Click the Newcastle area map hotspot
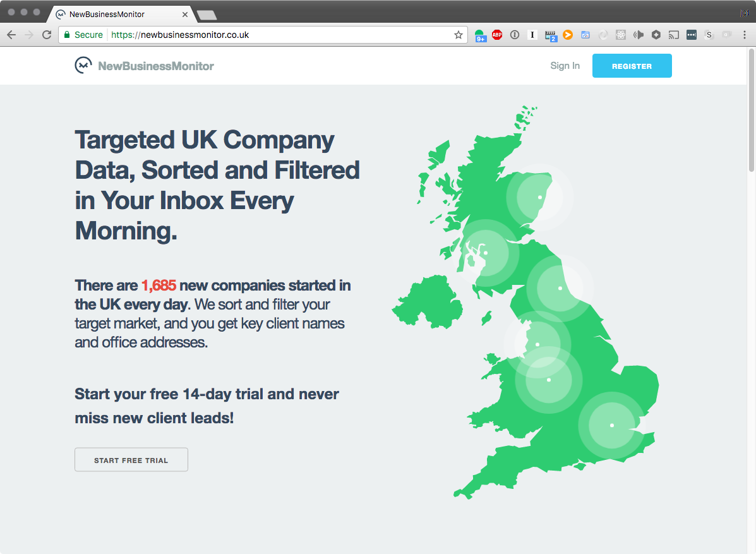 click(x=560, y=288)
